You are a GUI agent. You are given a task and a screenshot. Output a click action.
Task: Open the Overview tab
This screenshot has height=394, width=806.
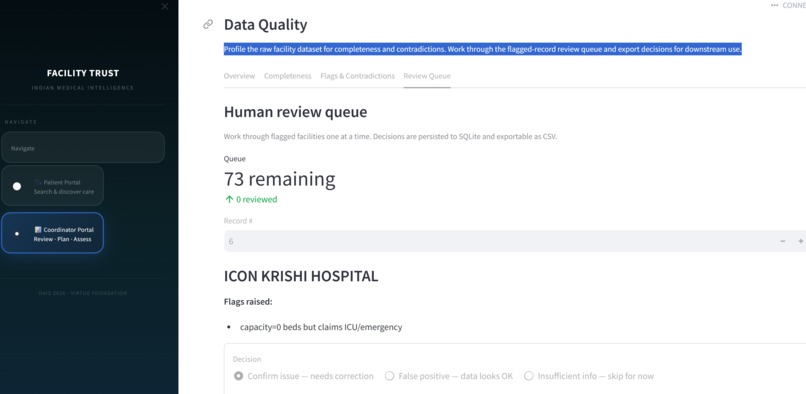coord(239,76)
